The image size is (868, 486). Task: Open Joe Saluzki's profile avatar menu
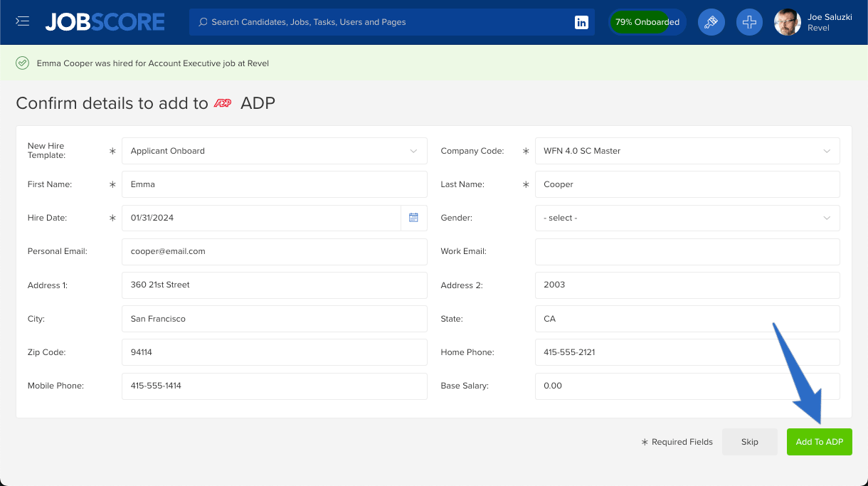[x=787, y=22]
